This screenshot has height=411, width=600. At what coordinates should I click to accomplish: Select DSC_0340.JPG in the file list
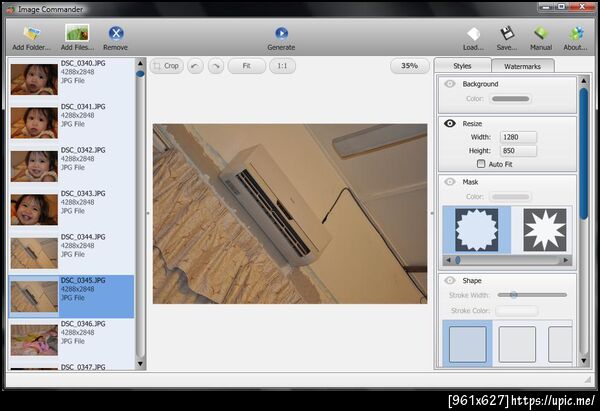pyautogui.click(x=72, y=78)
